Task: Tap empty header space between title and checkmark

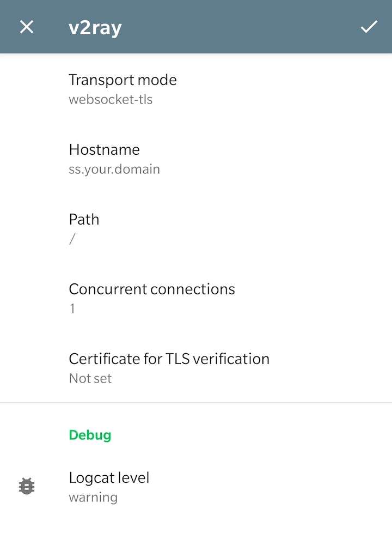Action: [240, 27]
